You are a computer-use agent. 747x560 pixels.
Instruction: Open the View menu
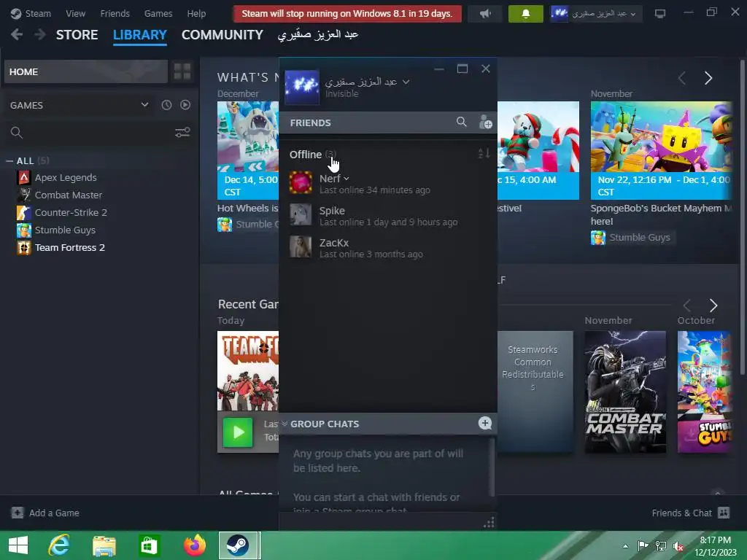tap(75, 13)
